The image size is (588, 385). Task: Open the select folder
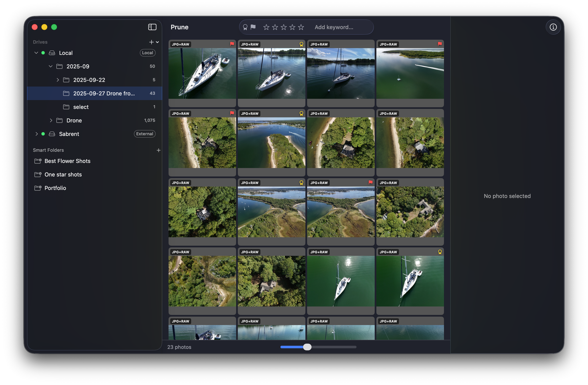(95, 107)
